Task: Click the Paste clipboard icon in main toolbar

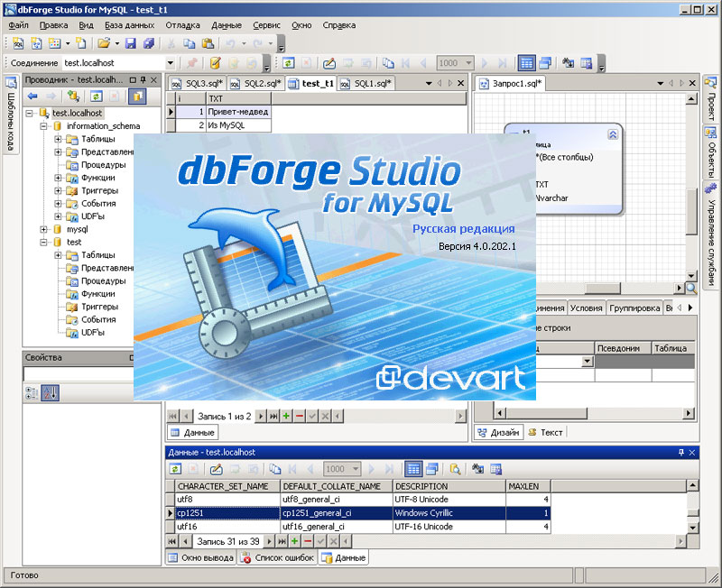Action: (x=208, y=43)
